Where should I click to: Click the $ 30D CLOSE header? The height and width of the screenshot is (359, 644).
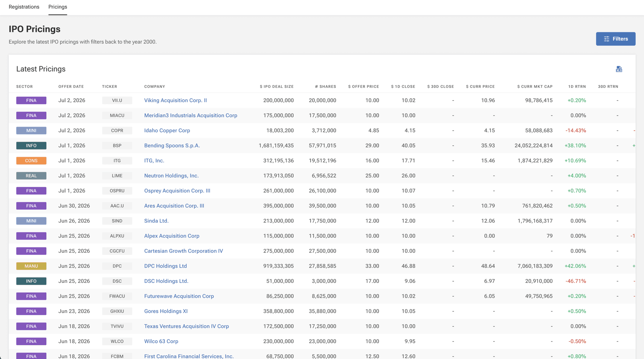441,87
